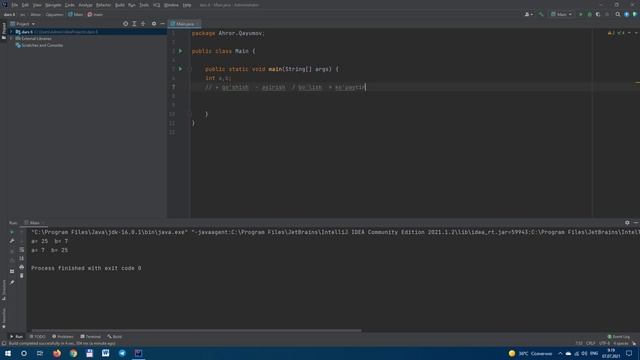Screen dimensions: 640x360
Task: Open the Edit menu
Action: (x=25, y=5)
